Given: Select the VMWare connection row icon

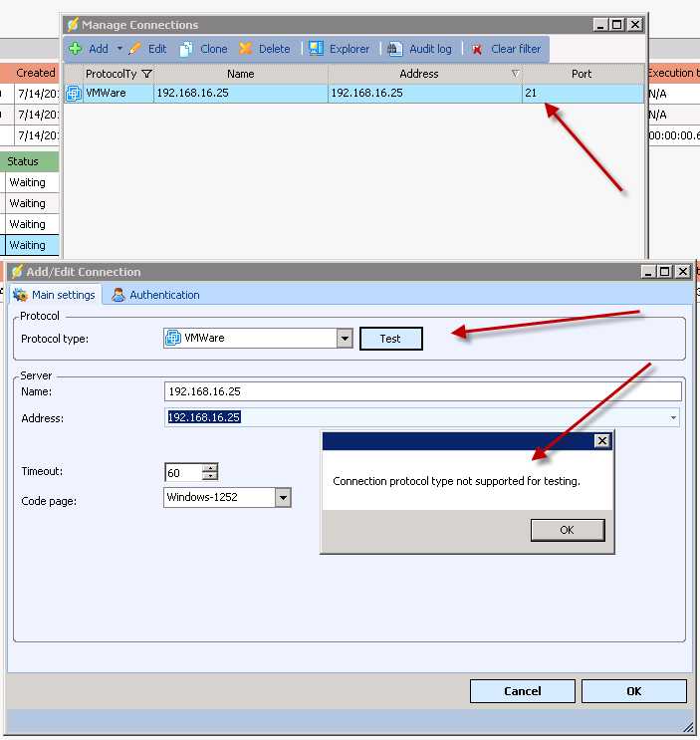Looking at the screenshot, I should (73, 94).
